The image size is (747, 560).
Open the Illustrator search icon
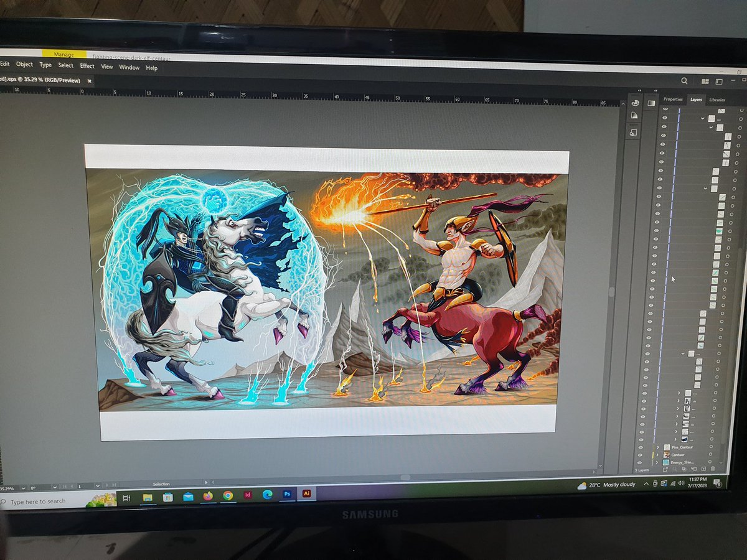click(x=684, y=81)
